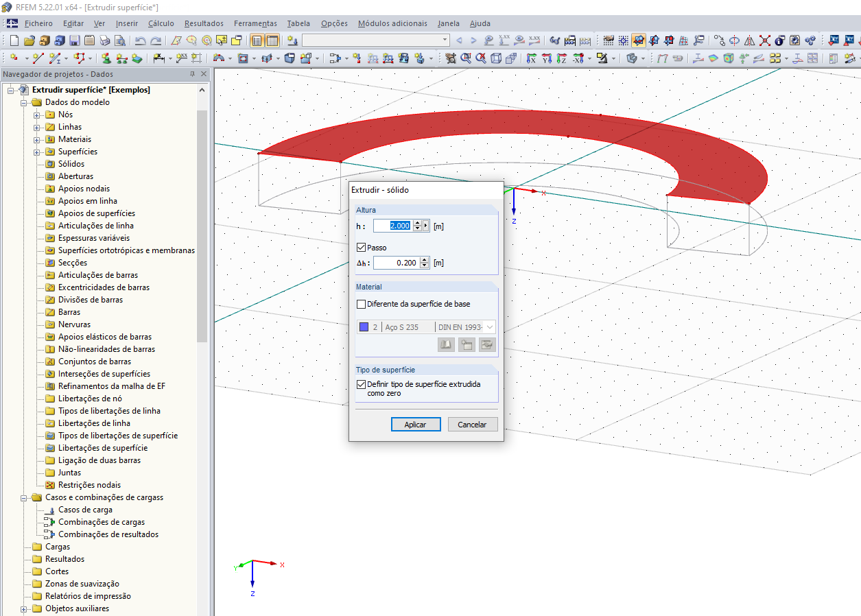Click the navigator vertical scrollbar
This screenshot has width=861, height=616.
point(202,226)
